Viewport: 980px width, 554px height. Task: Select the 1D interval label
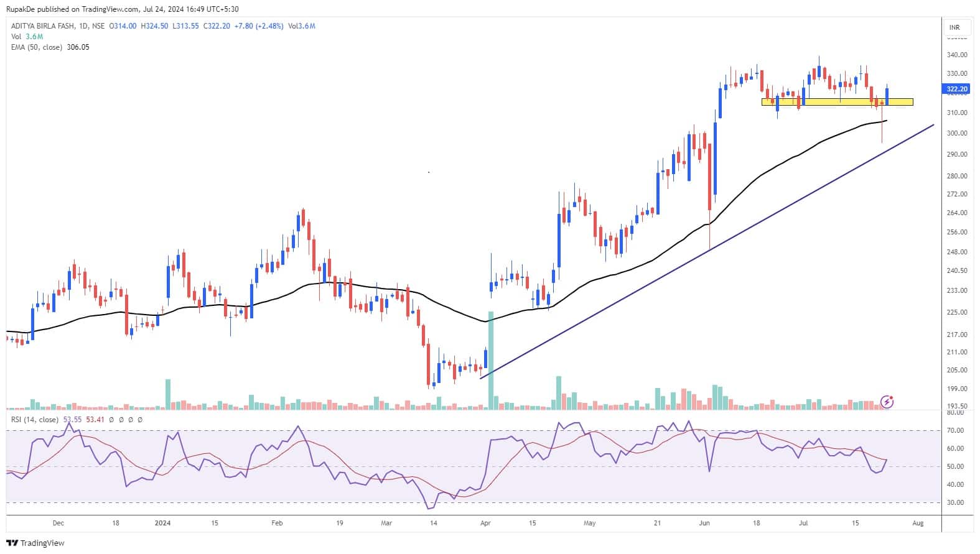point(83,26)
